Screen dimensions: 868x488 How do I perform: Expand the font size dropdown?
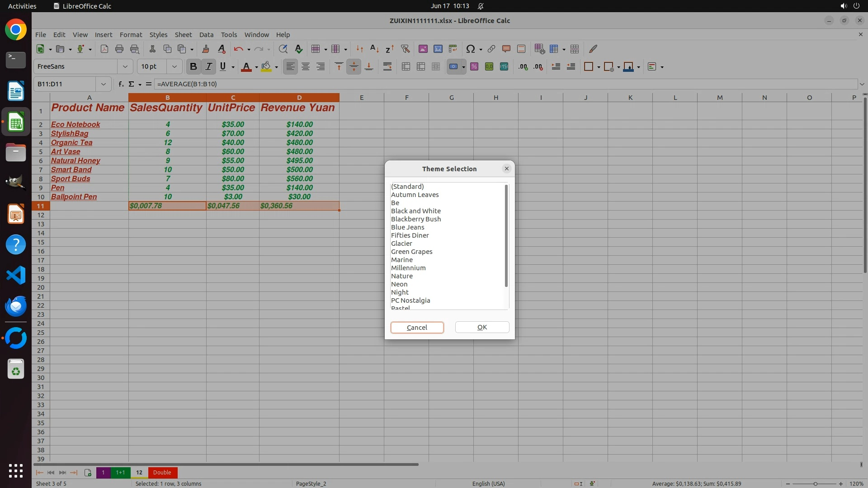click(x=174, y=66)
